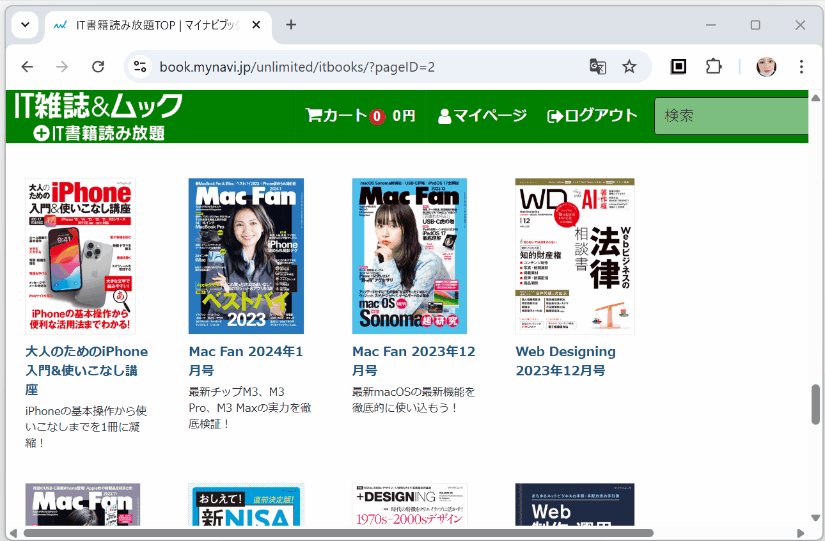Click the scroll right arrow

(801, 533)
